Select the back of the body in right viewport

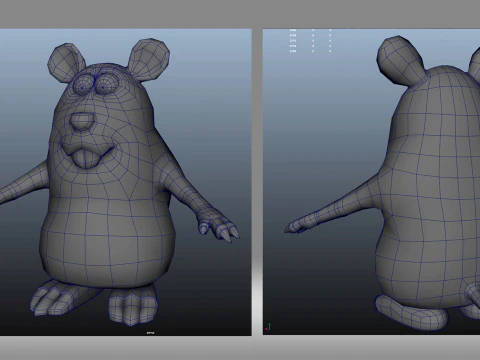click(x=430, y=187)
